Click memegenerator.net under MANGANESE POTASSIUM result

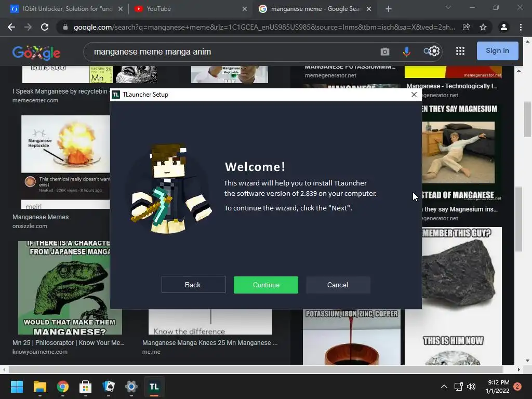pos(330,75)
